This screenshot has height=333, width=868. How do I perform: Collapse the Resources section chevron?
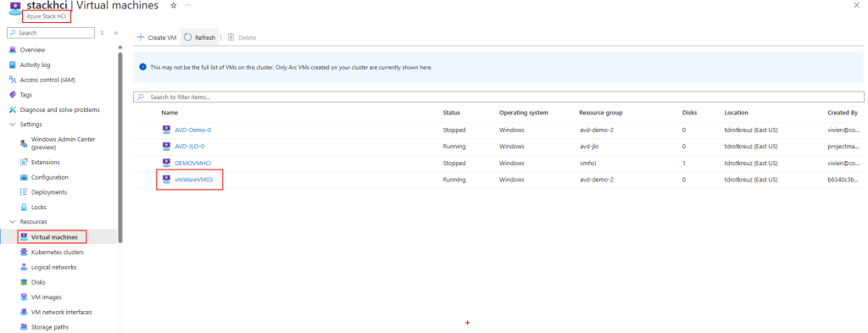(13, 222)
